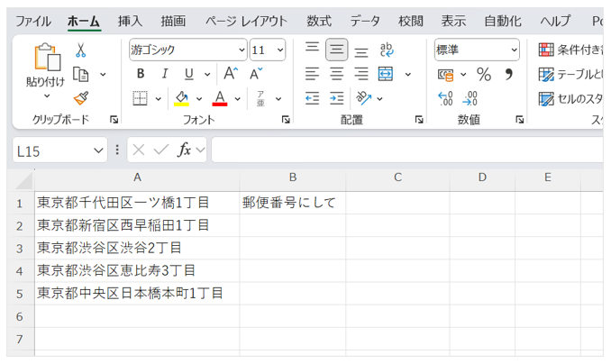Toggle bold formatting
The image size is (611, 364).
[141, 74]
